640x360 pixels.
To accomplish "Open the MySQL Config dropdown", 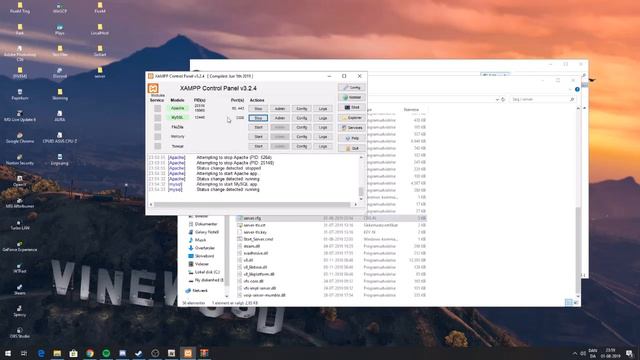I will coord(301,118).
